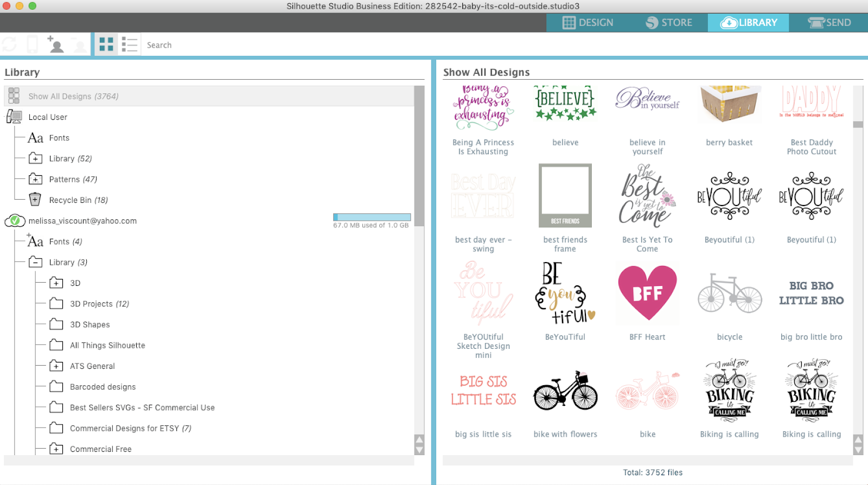This screenshot has width=868, height=485.
Task: Click the mobile device icon in toolbar
Action: pos(33,44)
